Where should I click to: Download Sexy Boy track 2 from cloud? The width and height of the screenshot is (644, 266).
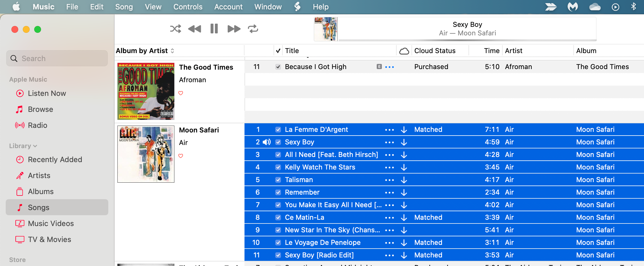(404, 142)
